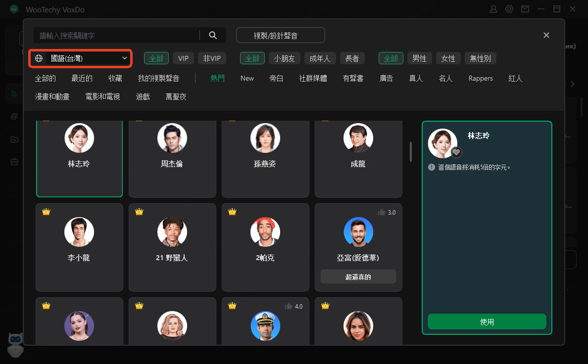Select 全部 in the VIP filter group
The width and height of the screenshot is (588, 364).
[156, 58]
